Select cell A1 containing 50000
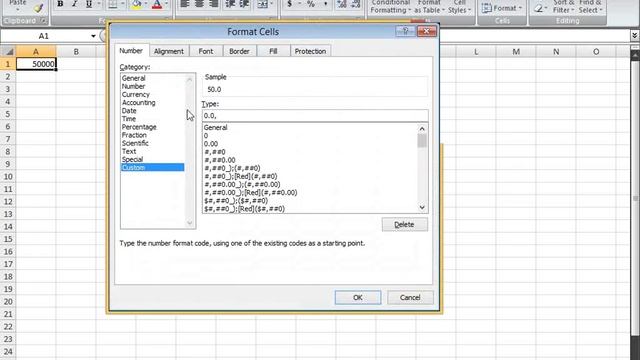 (x=36, y=64)
